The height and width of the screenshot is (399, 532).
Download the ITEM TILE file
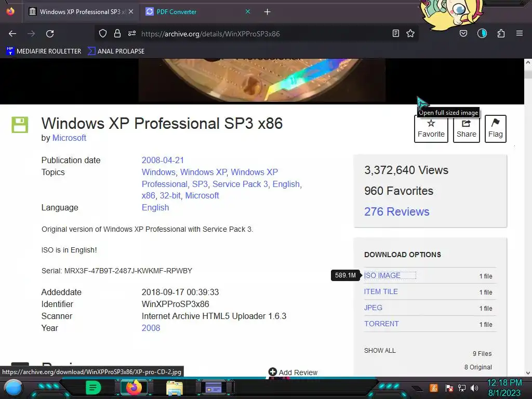click(x=381, y=291)
